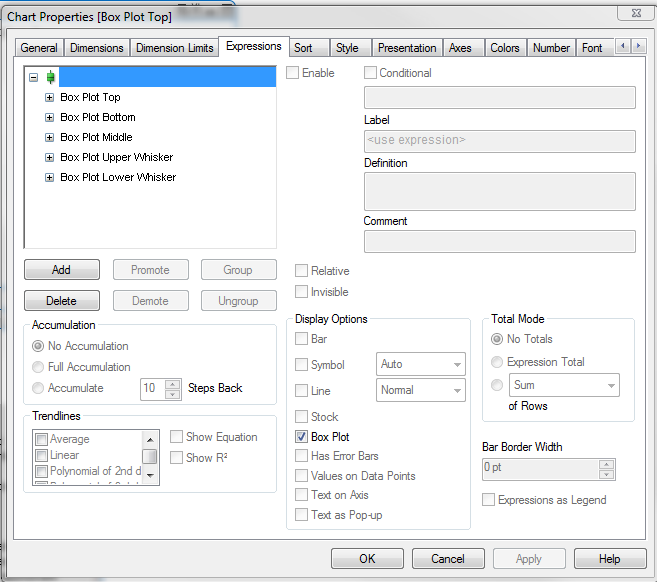This screenshot has height=582, width=657.
Task: Check the Linear trendline option
Action: (41, 455)
